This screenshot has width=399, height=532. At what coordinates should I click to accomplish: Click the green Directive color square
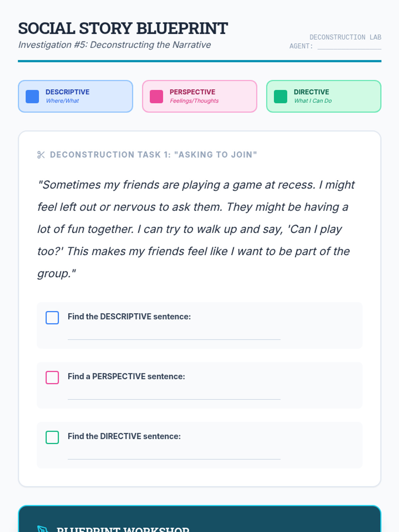point(280,96)
